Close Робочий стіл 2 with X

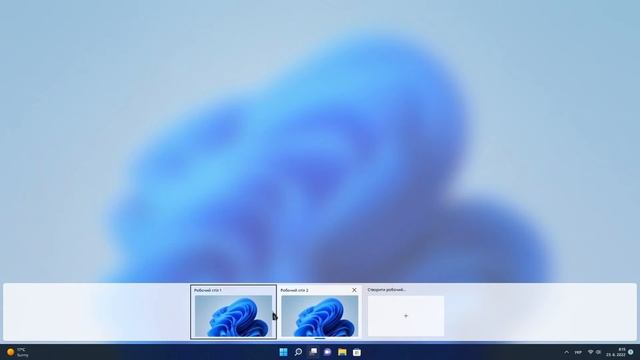pos(354,290)
